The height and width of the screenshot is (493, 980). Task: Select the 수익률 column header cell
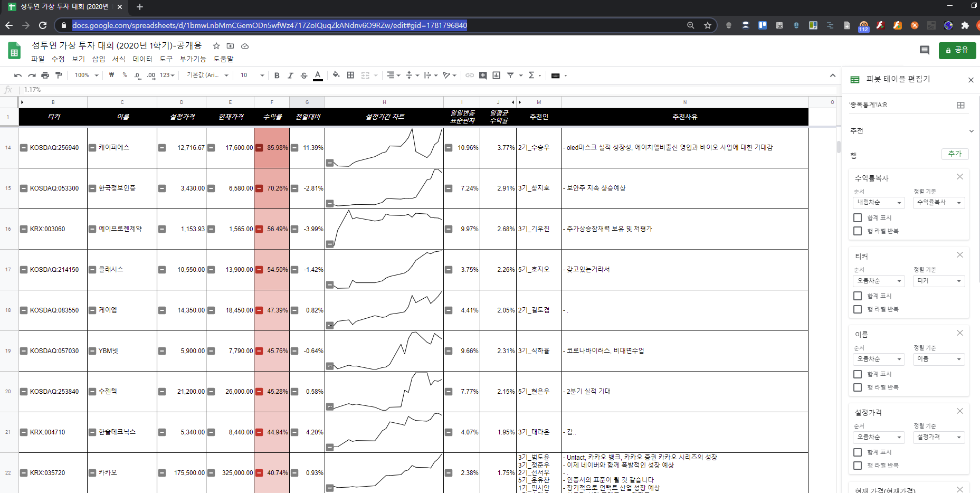[x=272, y=117]
